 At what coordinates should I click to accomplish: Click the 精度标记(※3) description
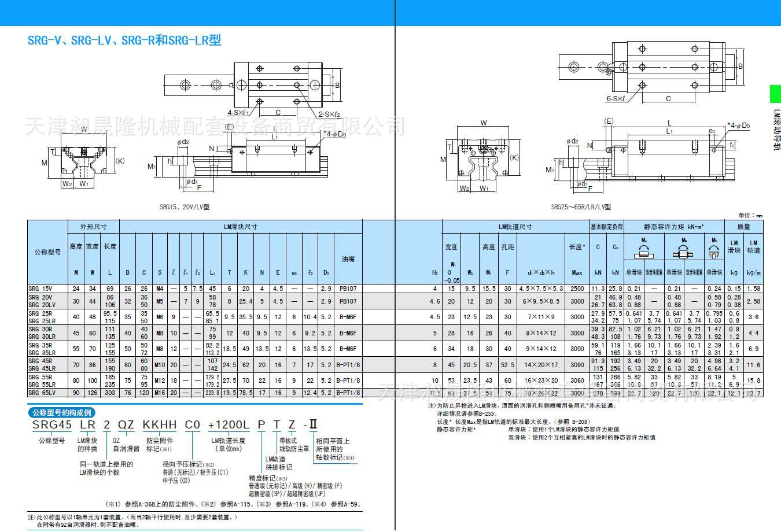point(268,478)
